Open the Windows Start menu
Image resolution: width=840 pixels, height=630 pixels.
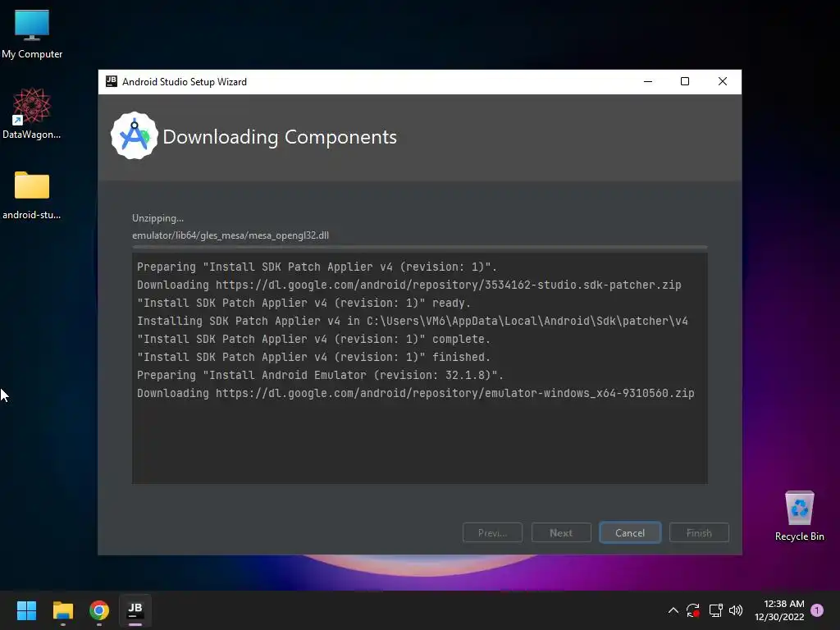click(x=26, y=610)
